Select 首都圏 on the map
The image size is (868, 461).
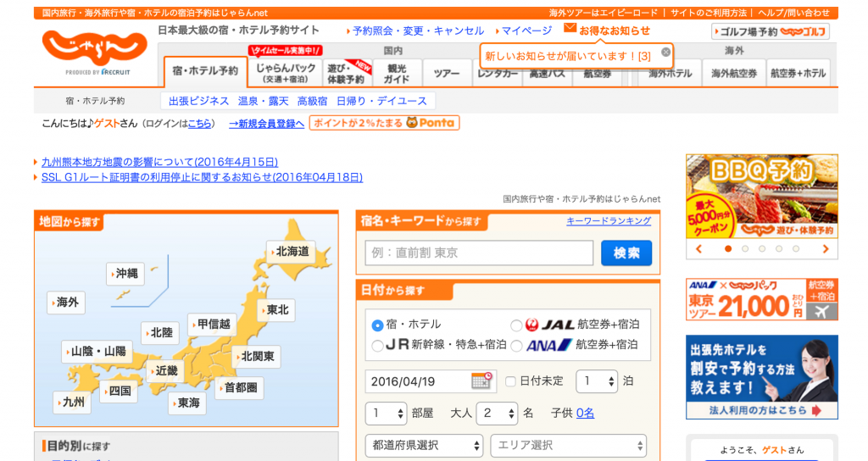(x=238, y=387)
